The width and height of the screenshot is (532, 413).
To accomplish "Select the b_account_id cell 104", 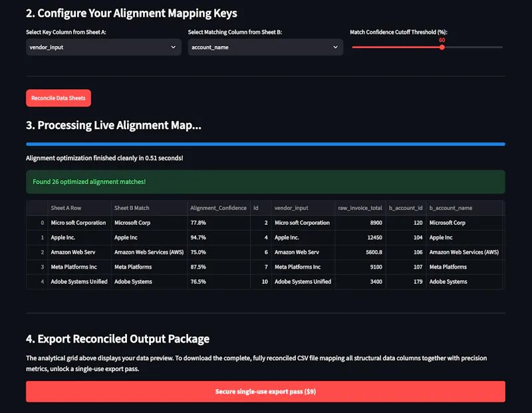I will click(x=406, y=237).
